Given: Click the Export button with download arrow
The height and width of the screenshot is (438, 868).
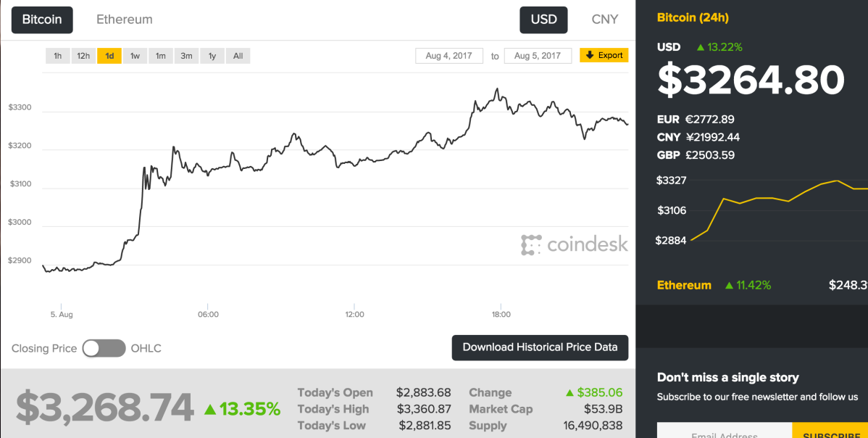Looking at the screenshot, I should pos(604,55).
